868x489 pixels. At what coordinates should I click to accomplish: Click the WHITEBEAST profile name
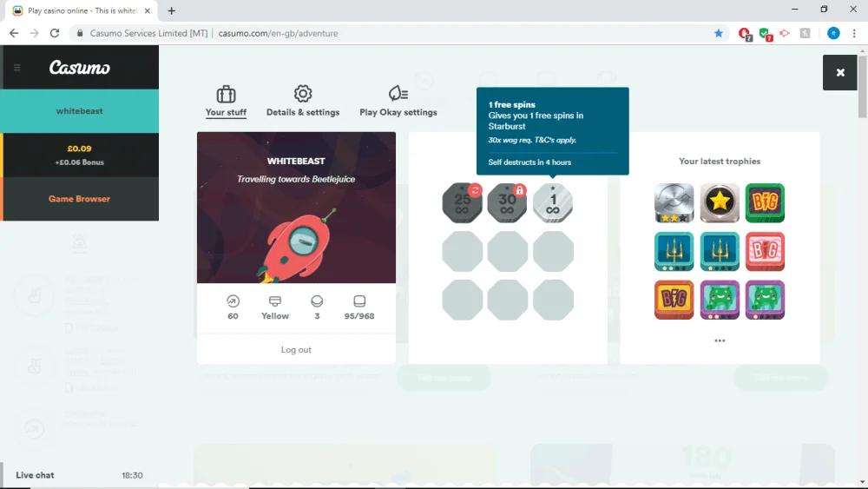(x=296, y=162)
